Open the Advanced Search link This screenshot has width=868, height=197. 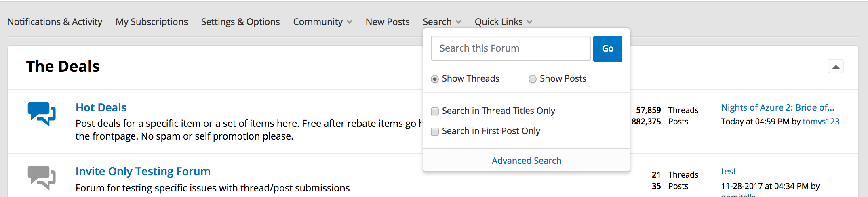tap(527, 161)
